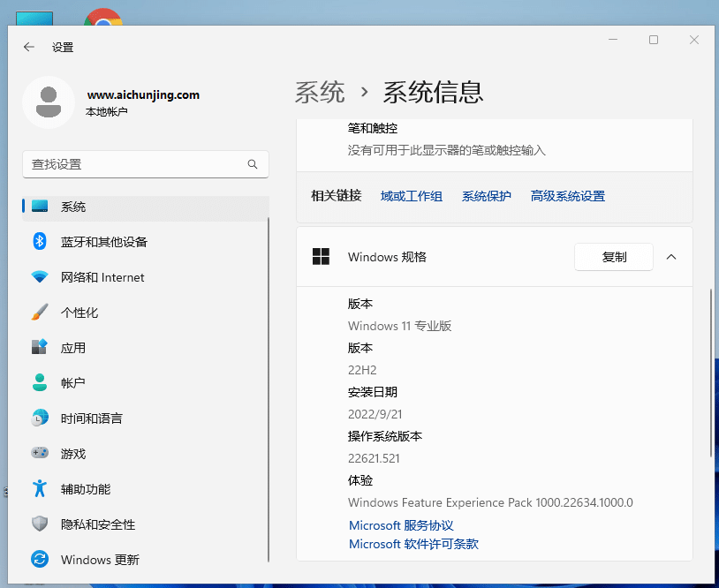Click the www.aichunjing.com account name
Viewport: 719px width, 588px height.
(x=143, y=94)
